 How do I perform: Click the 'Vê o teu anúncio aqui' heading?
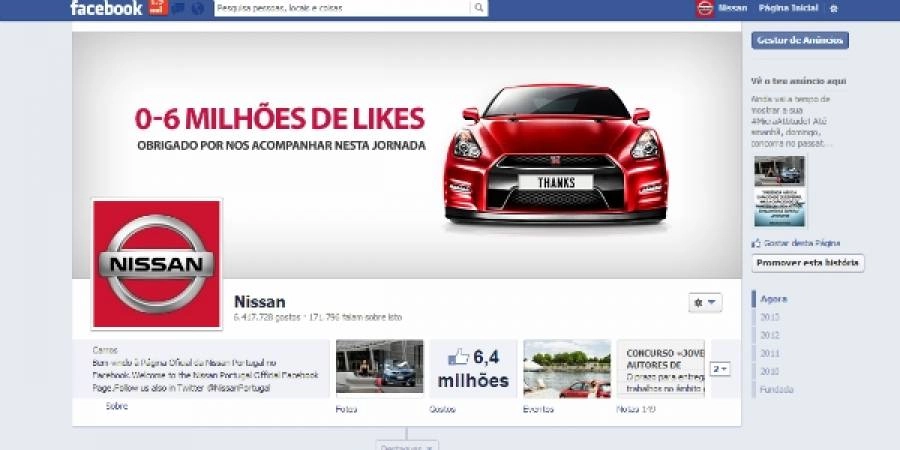pyautogui.click(x=798, y=82)
